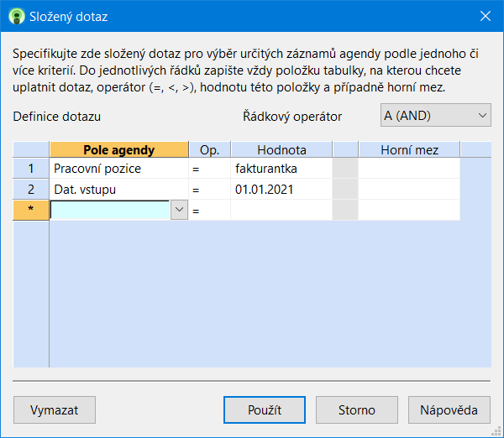Click the Vymazat button
Image resolution: width=504 pixels, height=438 pixels.
click(55, 409)
